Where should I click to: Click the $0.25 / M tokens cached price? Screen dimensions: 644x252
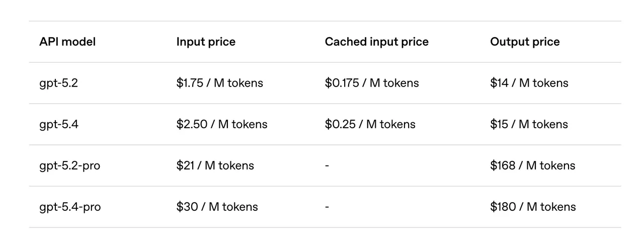pos(370,124)
